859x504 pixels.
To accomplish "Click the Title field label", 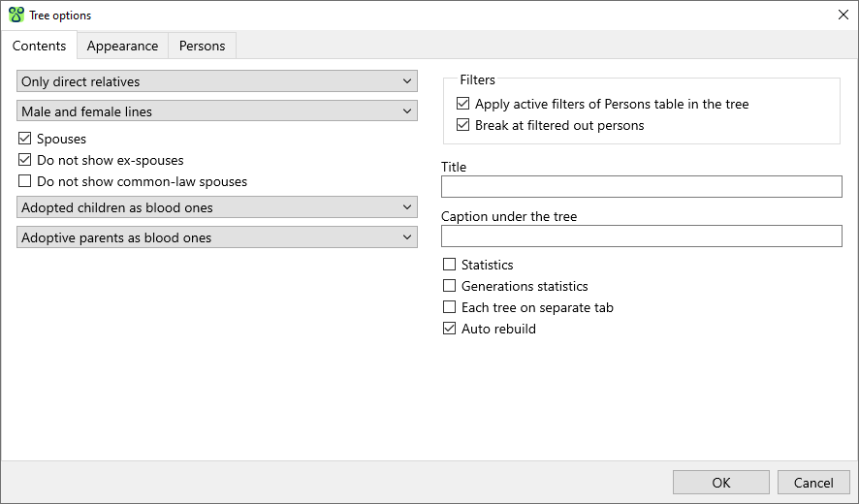I will pyautogui.click(x=454, y=167).
